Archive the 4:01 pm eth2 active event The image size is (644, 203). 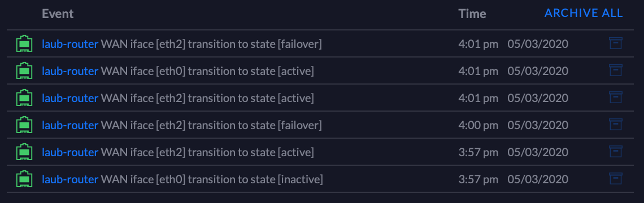[x=615, y=97]
